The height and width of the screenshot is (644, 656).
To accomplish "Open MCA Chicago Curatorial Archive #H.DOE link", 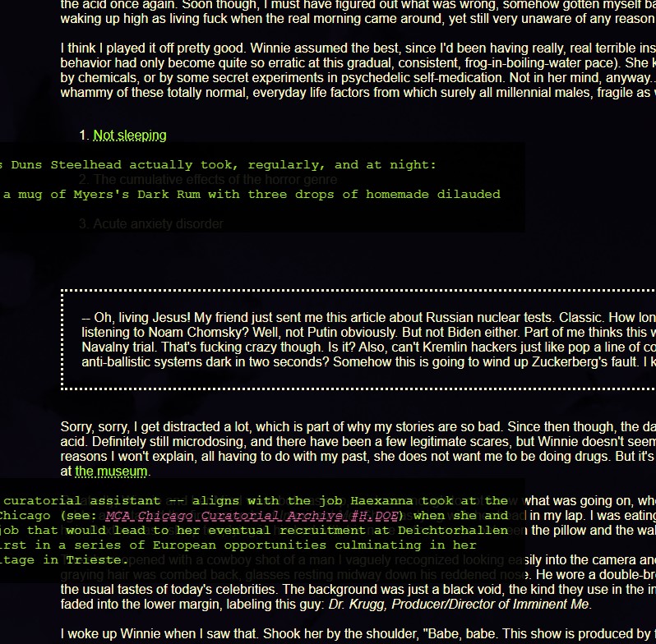I will [252, 516].
